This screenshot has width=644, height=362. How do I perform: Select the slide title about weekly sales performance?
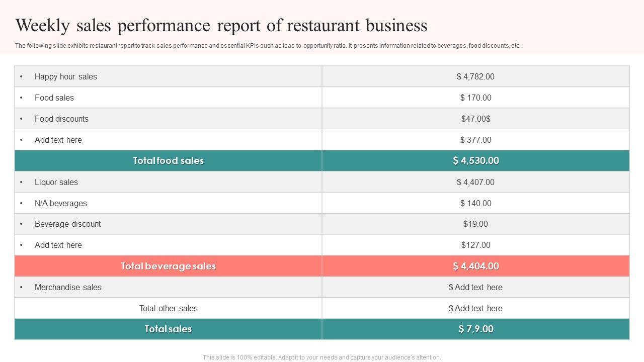pos(221,25)
